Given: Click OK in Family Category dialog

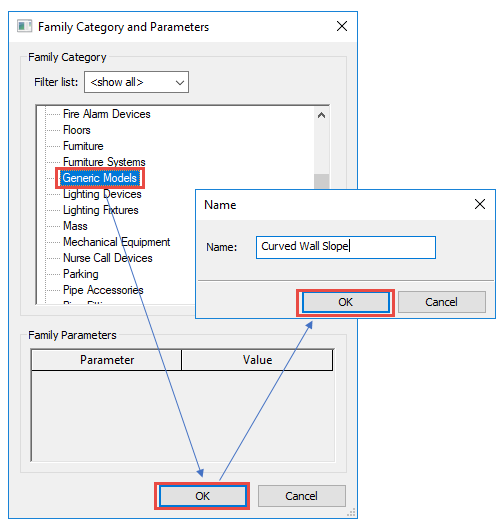Looking at the screenshot, I should pos(202,496).
